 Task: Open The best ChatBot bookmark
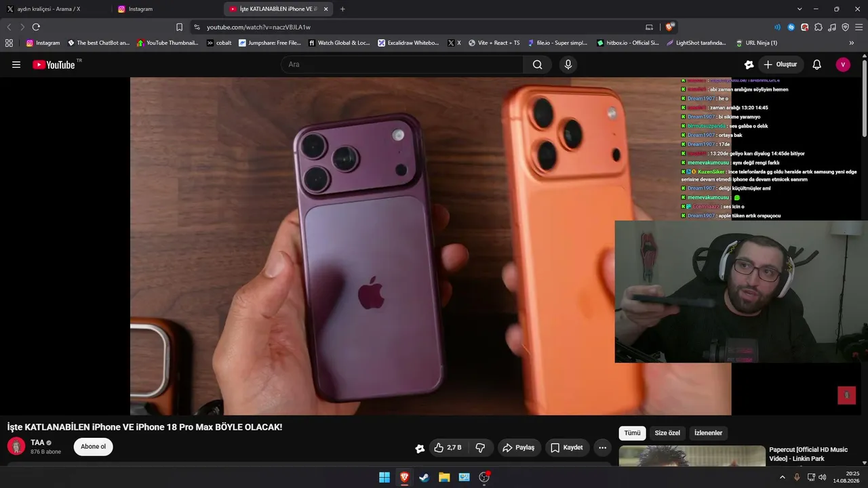point(98,43)
